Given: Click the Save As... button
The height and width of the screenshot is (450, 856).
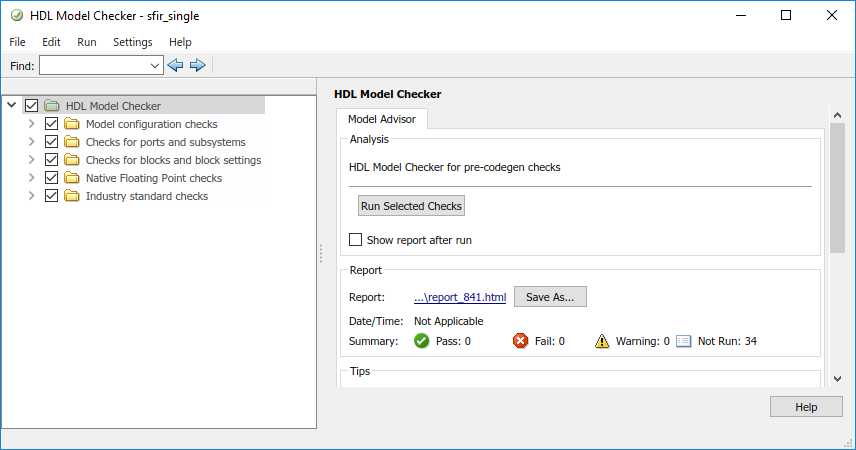Looking at the screenshot, I should coord(551,297).
